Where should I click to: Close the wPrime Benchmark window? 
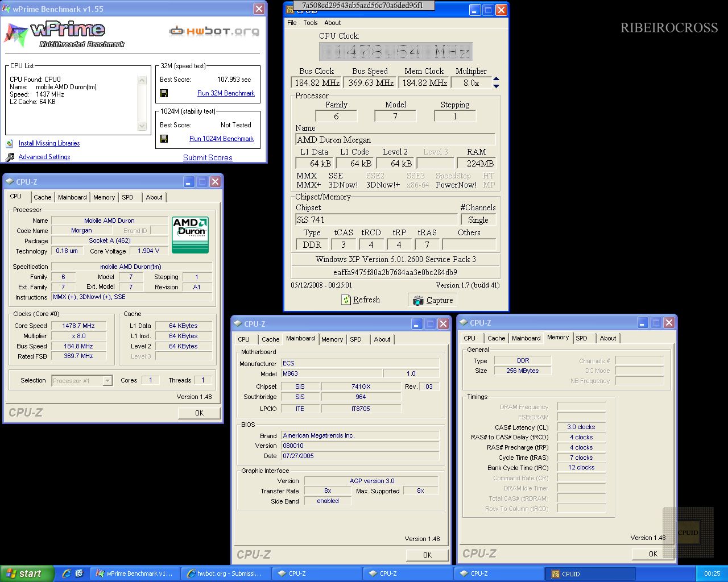pos(259,9)
